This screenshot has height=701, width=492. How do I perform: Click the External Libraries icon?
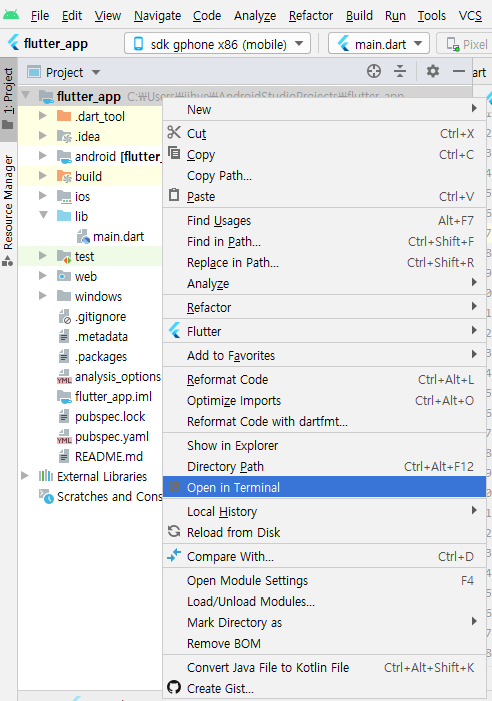click(45, 476)
